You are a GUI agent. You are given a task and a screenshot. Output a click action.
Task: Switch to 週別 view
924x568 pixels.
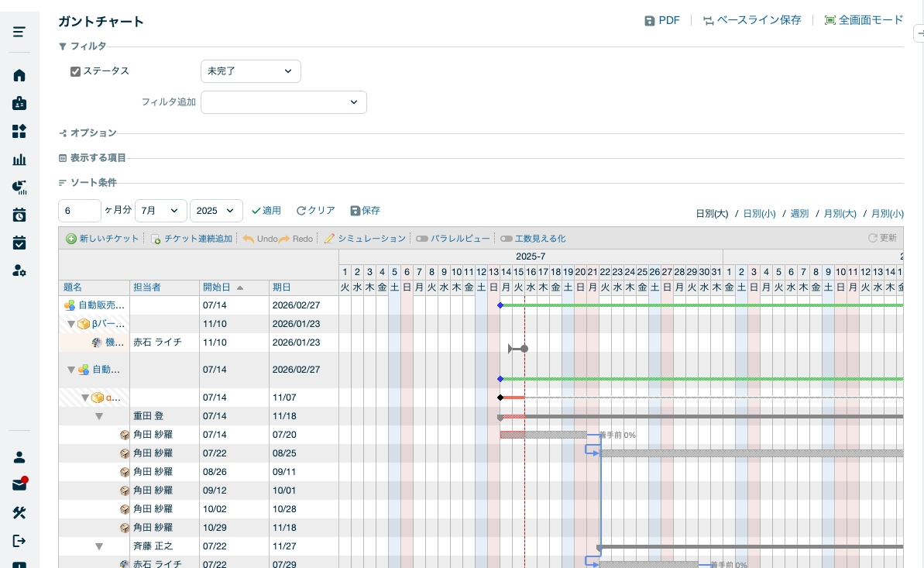(x=799, y=214)
